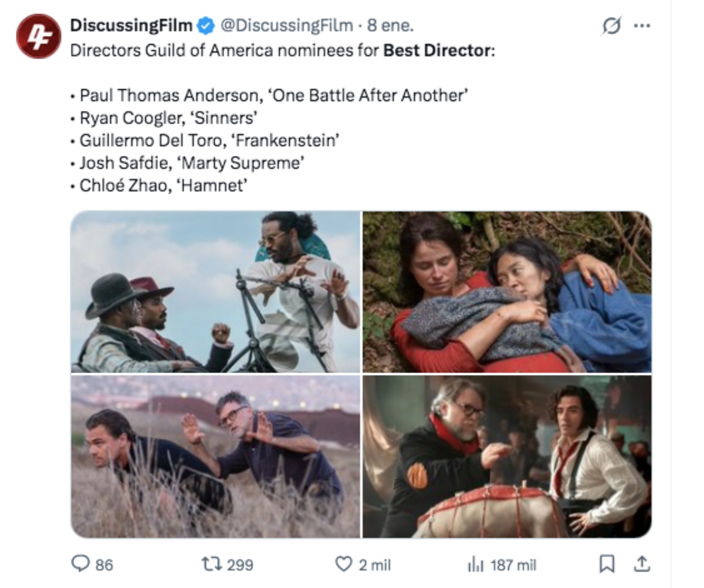The height and width of the screenshot is (588, 704).
Task: Open the @DiscussingFilm handle link
Action: pyautogui.click(x=286, y=26)
